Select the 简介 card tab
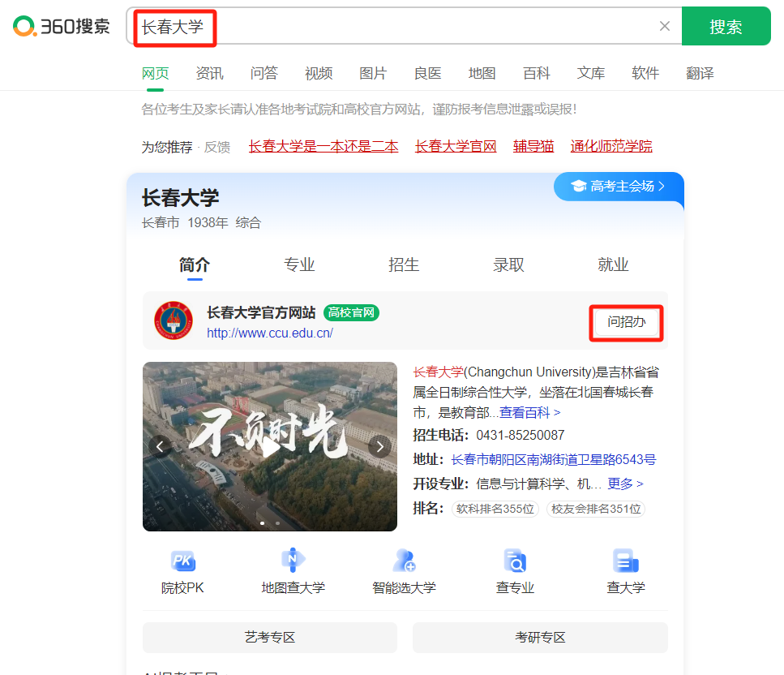784x675 pixels. (195, 264)
